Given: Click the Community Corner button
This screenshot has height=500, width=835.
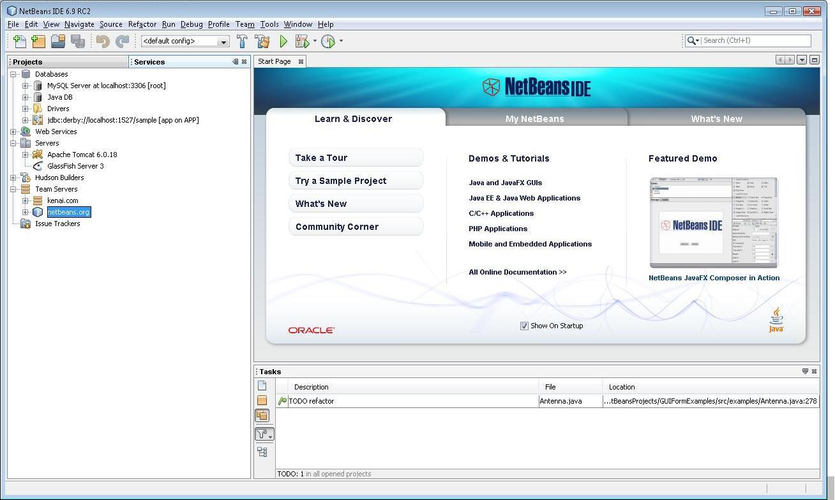Looking at the screenshot, I should [356, 226].
